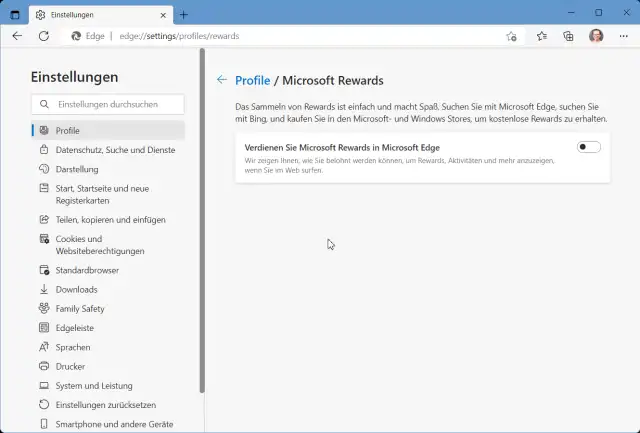Open a new tab with plus button
Screen dimensions: 640x433
tap(184, 15)
